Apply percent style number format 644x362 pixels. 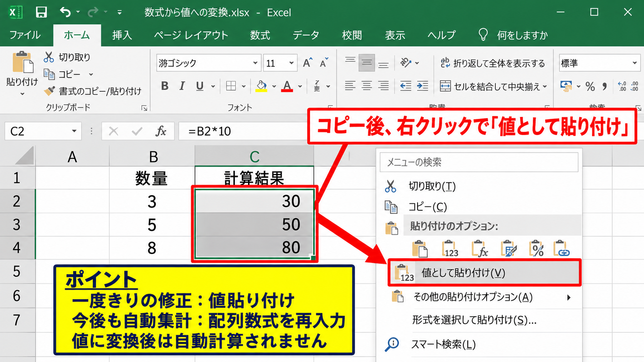click(590, 87)
